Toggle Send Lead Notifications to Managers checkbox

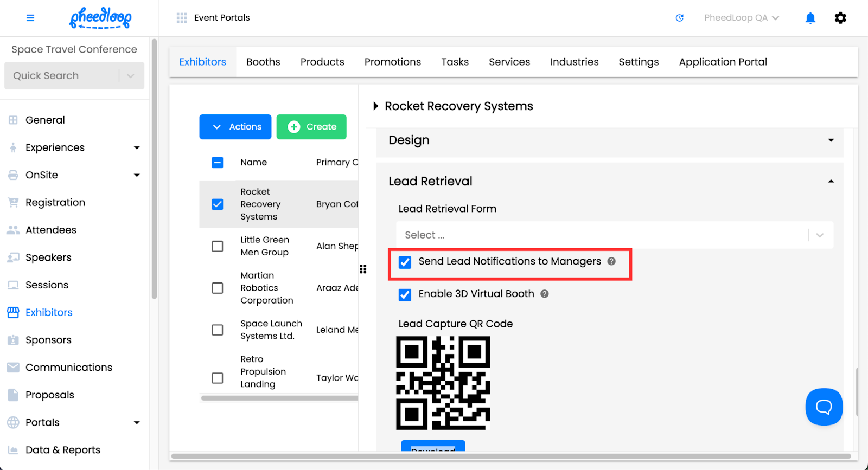click(x=405, y=262)
